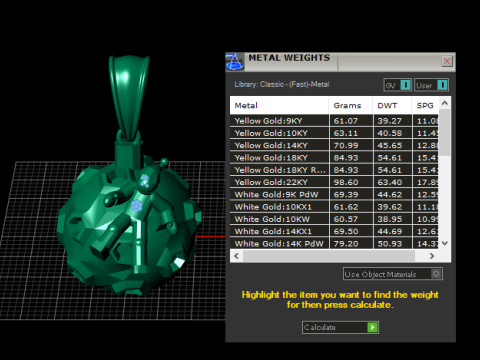The image size is (480, 360).
Task: Click the Metal Weights flask icon
Action: (235, 62)
